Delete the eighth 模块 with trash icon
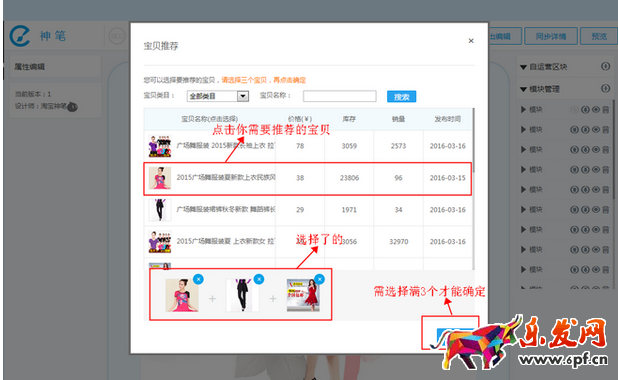Viewport: 618px width, 380px height. [606, 250]
